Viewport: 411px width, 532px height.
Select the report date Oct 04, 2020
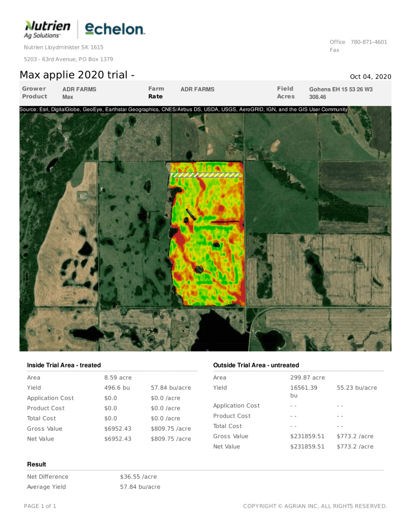click(x=370, y=77)
